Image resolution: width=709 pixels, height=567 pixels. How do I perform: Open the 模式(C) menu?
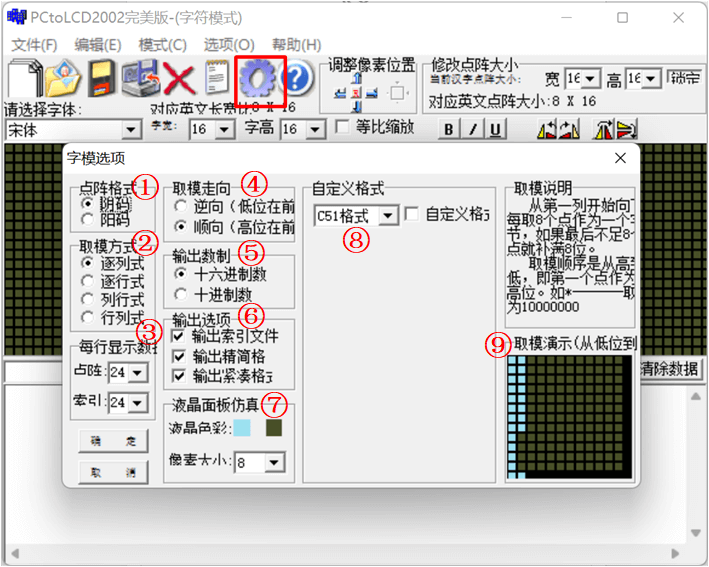[162, 45]
